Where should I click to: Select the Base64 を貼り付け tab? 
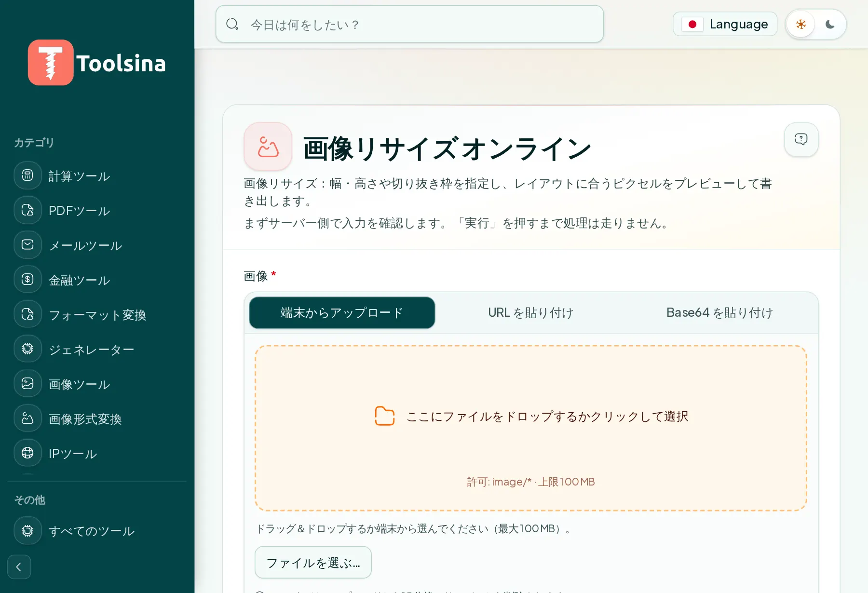pos(720,313)
